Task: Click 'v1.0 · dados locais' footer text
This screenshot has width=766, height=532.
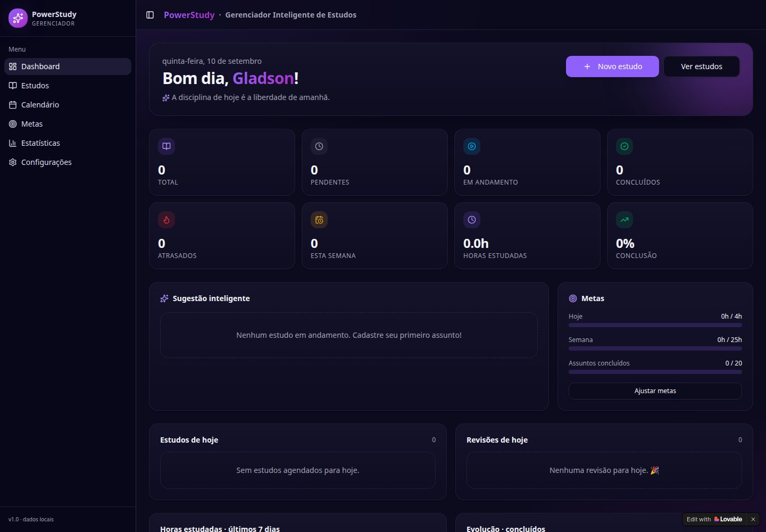Action: [x=31, y=519]
